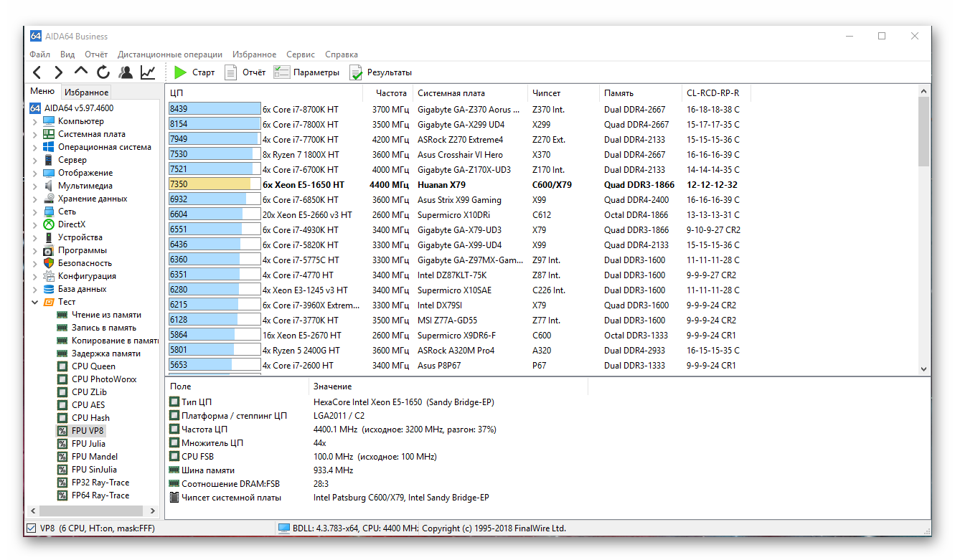The width and height of the screenshot is (955, 560).
Task: Open the Параметры toolbar button
Action: point(306,72)
